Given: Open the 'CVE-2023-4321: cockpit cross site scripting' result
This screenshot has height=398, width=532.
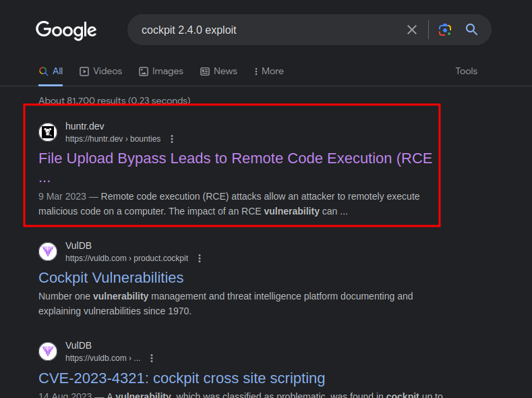Looking at the screenshot, I should pyautogui.click(x=181, y=378).
